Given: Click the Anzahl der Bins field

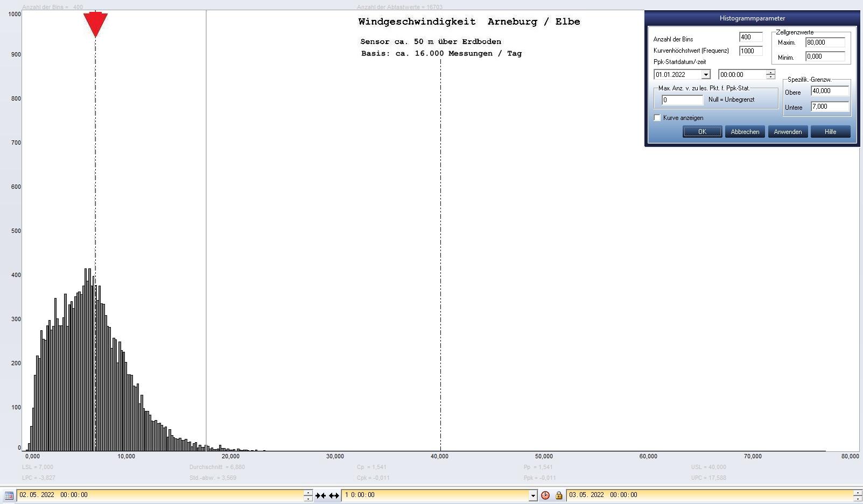Looking at the screenshot, I should [750, 37].
